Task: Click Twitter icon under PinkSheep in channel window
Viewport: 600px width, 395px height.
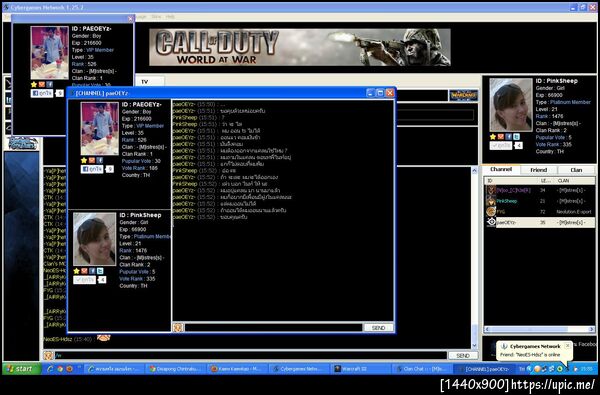Action: (x=100, y=271)
